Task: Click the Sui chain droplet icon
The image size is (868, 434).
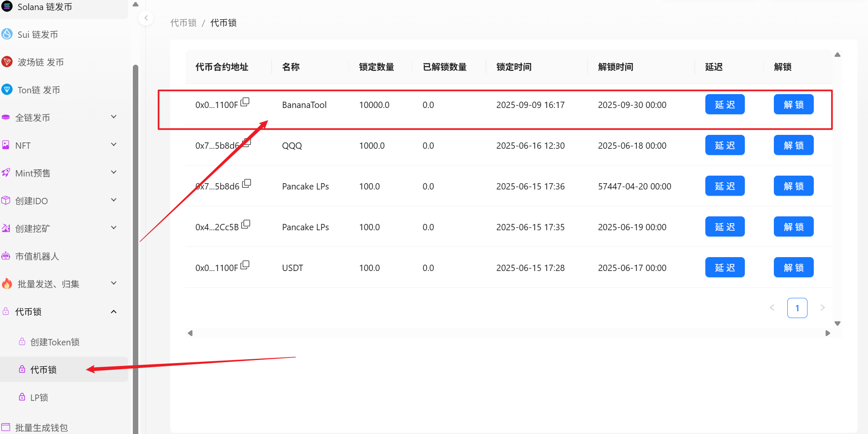Action: [x=7, y=34]
